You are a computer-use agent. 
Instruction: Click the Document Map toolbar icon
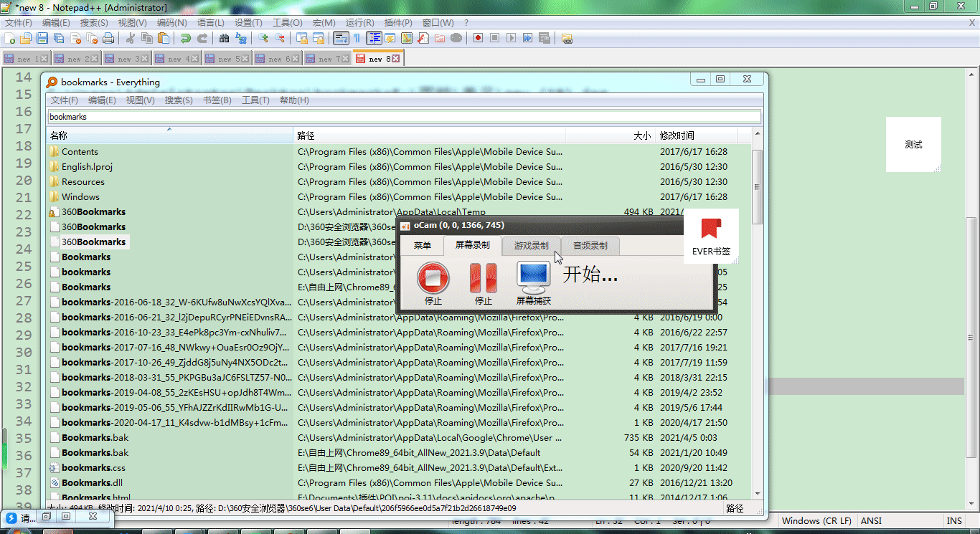(x=406, y=38)
